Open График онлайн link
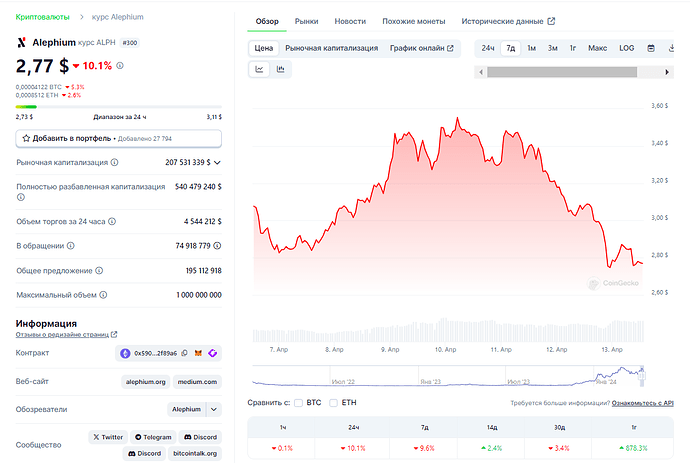690x463 pixels. click(421, 48)
